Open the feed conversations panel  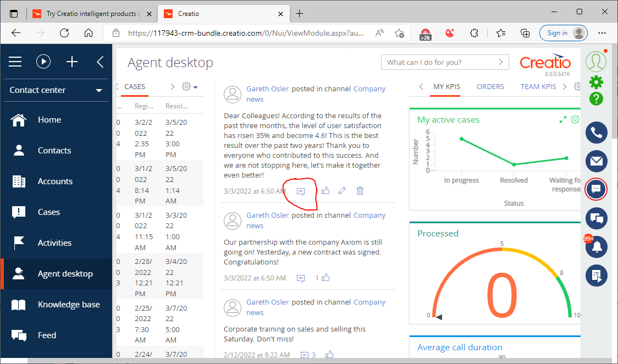[597, 218]
